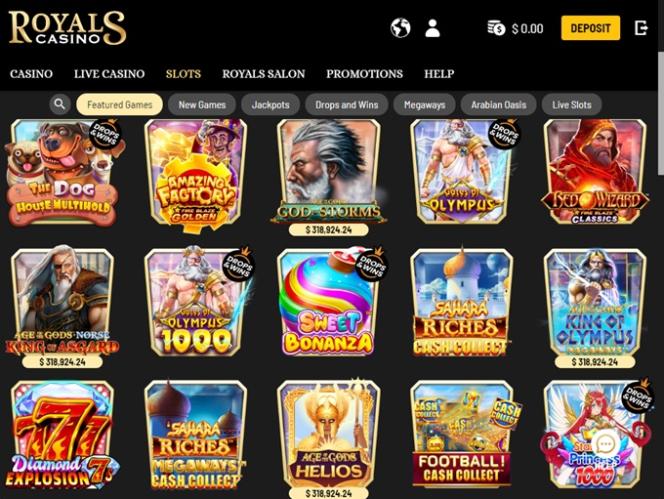664x499 pixels.
Task: Click the coins balance icon
Action: [496, 28]
